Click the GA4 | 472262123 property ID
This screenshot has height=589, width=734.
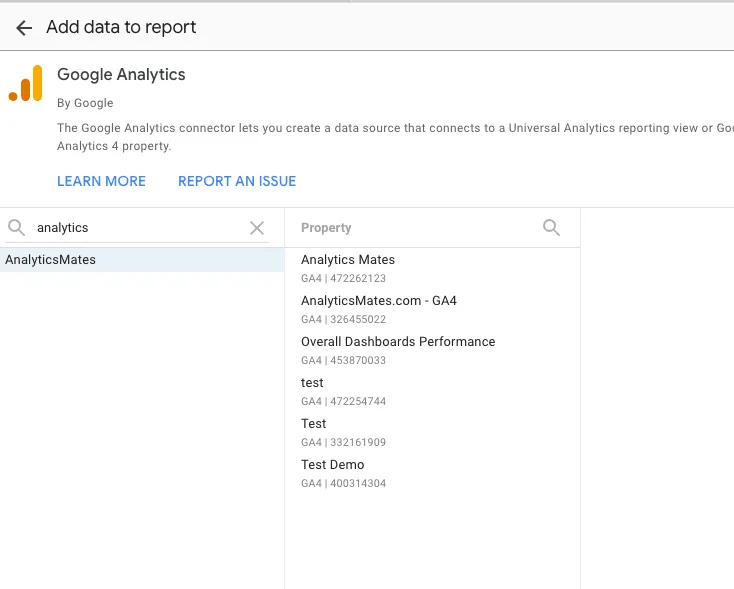pyautogui.click(x=343, y=278)
